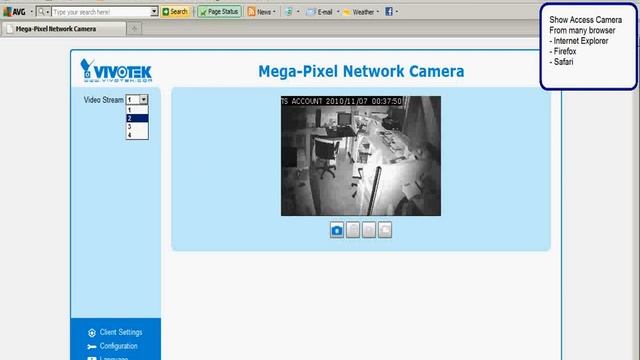640x360 pixels.
Task: Click the Page Status button
Action: click(x=220, y=12)
